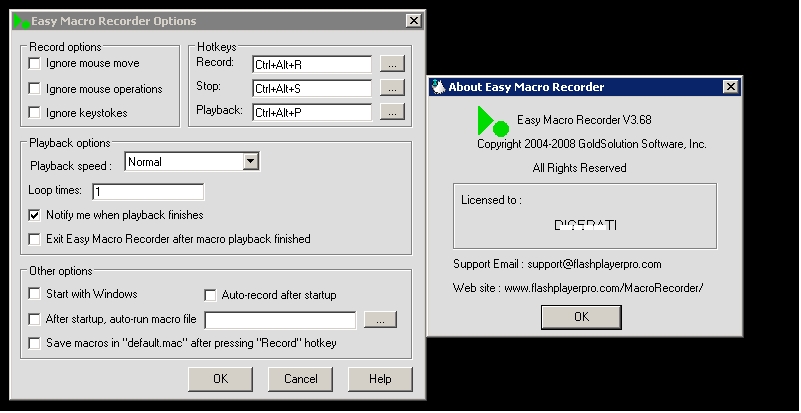
Task: Click the Playback hotkey field
Action: pos(312,112)
